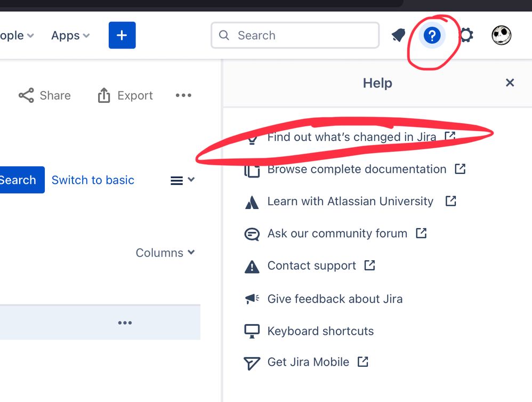Expand the Columns dropdown
The height and width of the screenshot is (402, 532).
165,253
